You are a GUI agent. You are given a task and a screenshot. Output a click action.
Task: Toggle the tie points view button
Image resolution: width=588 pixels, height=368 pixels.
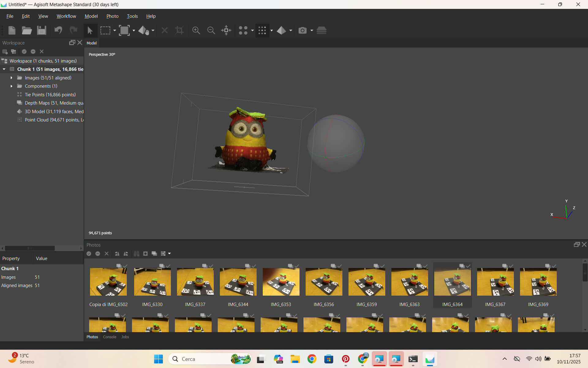coord(243,30)
